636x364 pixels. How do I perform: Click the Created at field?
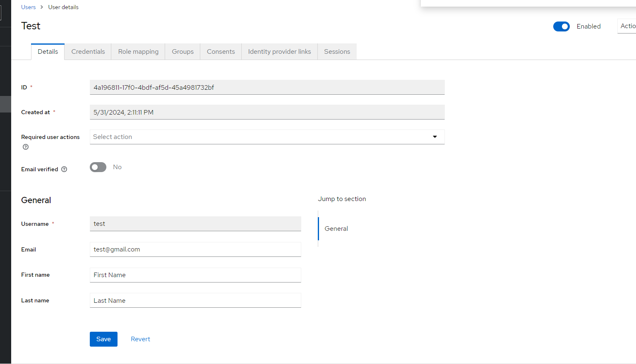(x=267, y=112)
